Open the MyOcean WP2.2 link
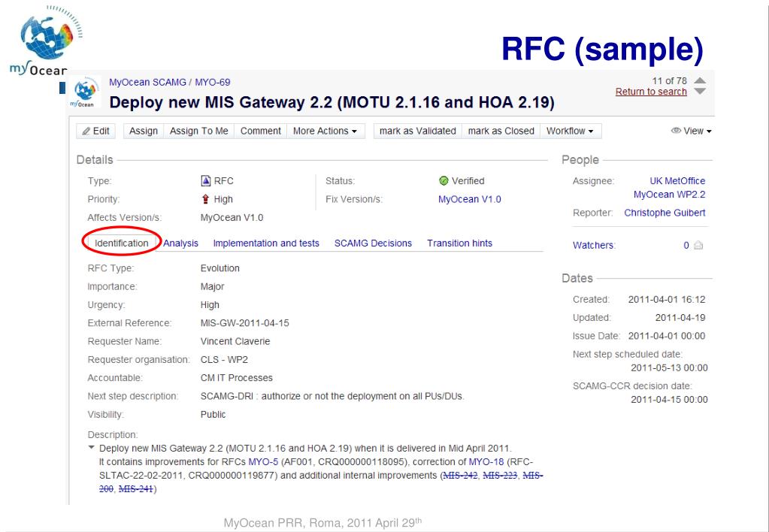Viewport: 769px width, 532px height. point(669,194)
